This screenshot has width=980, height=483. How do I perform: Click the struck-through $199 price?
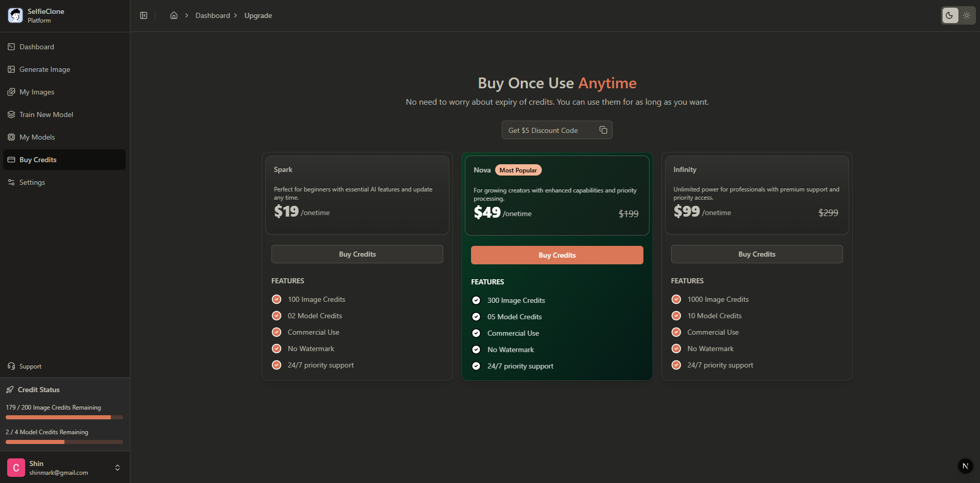click(629, 214)
